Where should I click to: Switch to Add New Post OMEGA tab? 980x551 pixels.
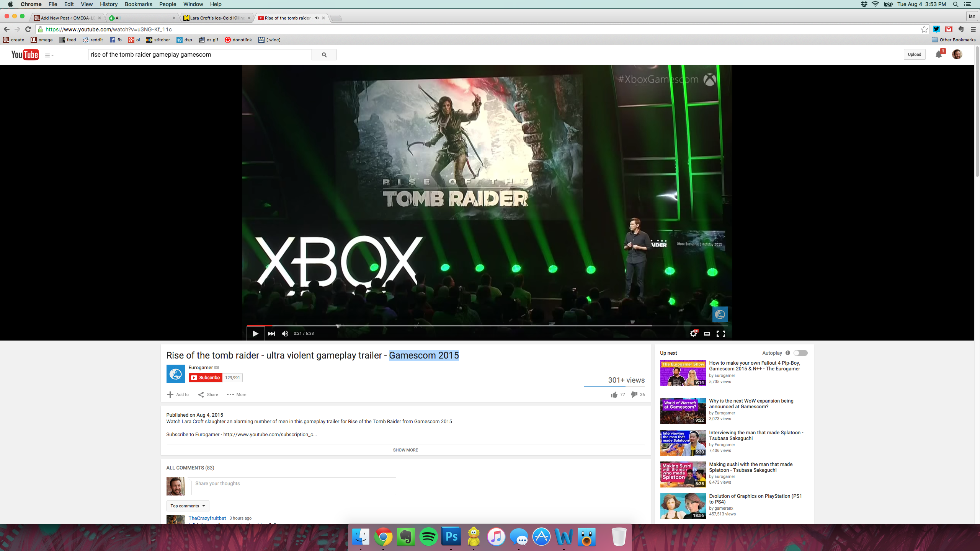click(67, 18)
